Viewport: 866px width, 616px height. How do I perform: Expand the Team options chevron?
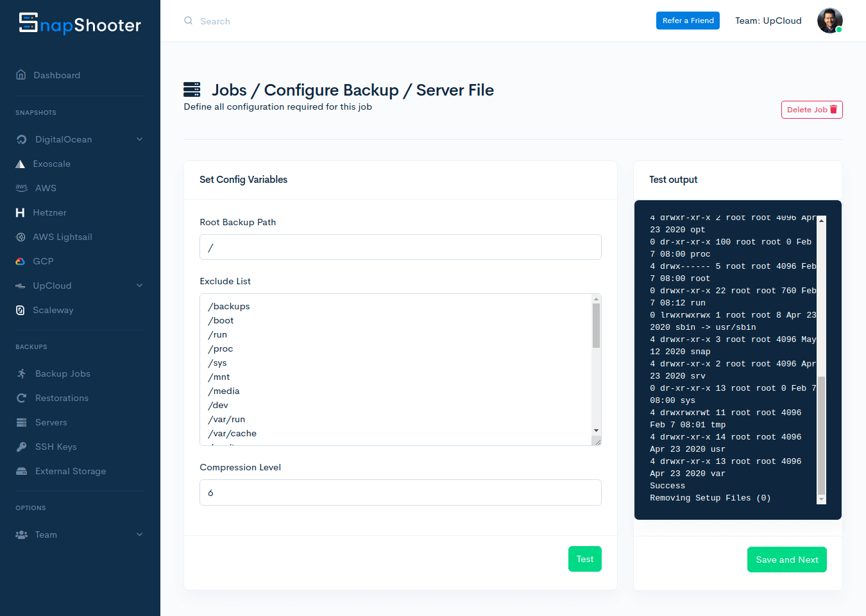click(x=139, y=535)
